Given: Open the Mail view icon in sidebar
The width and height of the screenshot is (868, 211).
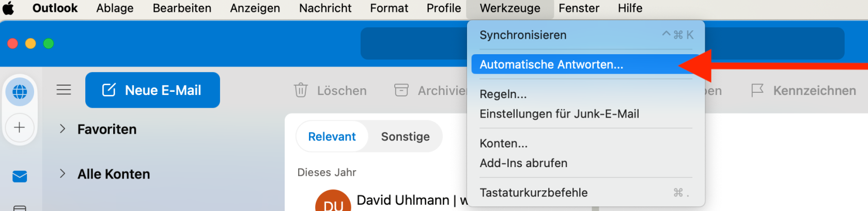Looking at the screenshot, I should point(20,176).
